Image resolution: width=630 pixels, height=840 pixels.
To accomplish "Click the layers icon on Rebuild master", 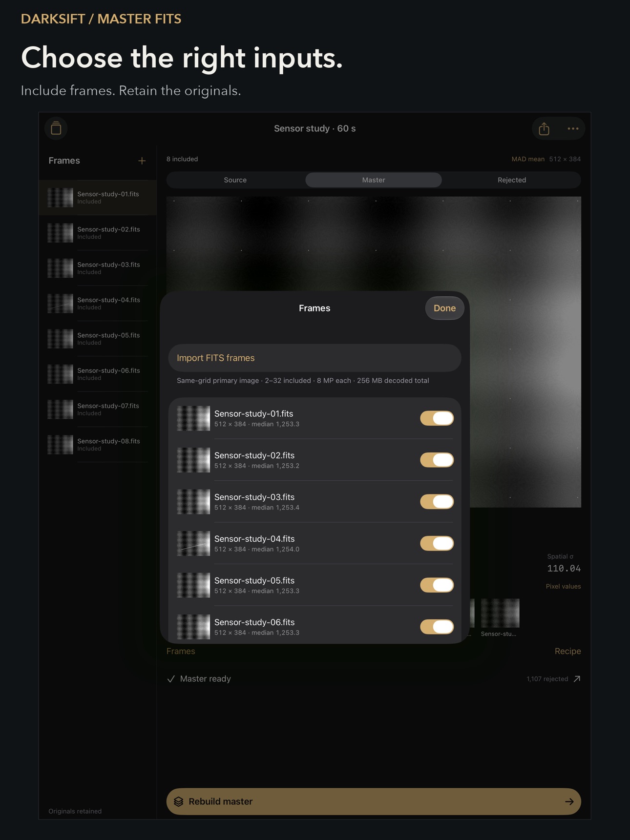I will coord(179,801).
